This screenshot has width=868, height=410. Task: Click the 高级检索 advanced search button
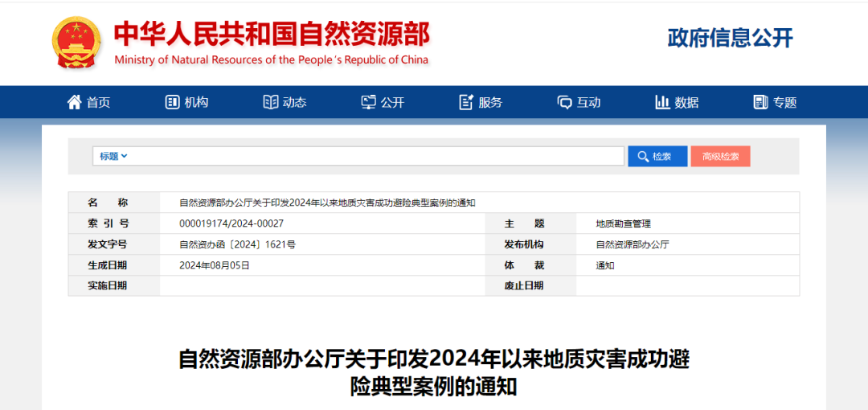click(x=720, y=156)
